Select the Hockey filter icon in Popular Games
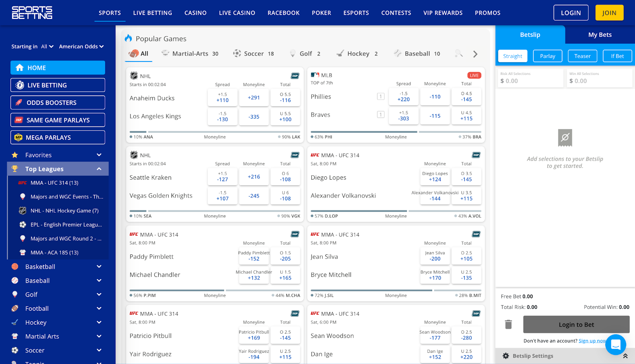 (340, 54)
